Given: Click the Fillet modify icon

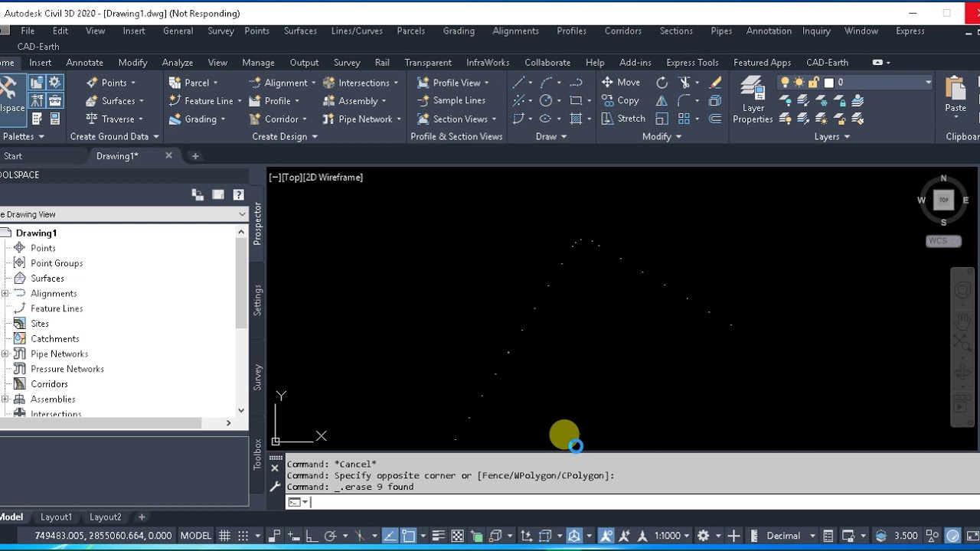Looking at the screenshot, I should (684, 100).
